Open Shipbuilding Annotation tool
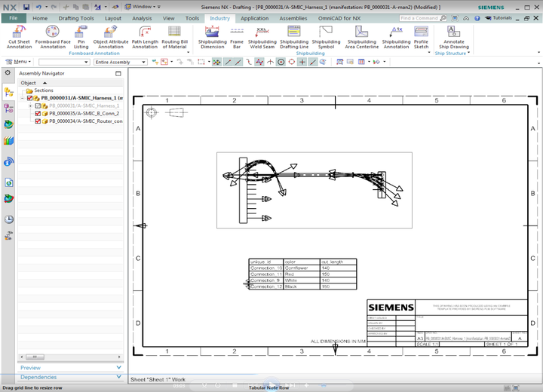543x392 pixels. 396,37
